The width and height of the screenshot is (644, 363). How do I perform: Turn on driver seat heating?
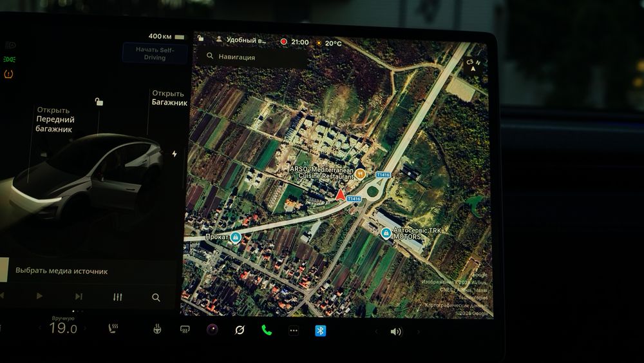click(113, 328)
